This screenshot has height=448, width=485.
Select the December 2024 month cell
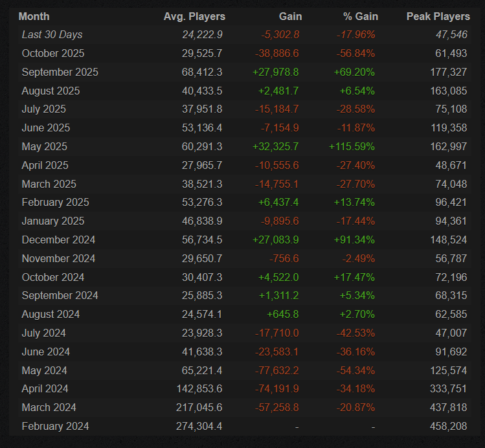(58, 240)
